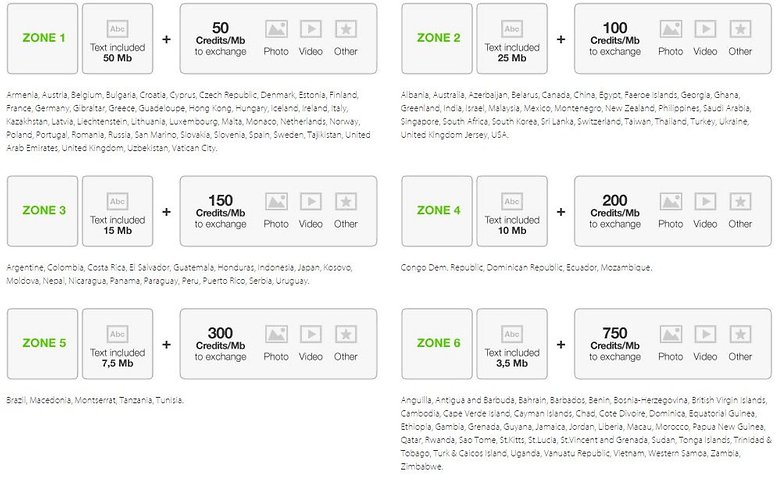The height and width of the screenshot is (484, 782).
Task: Click the Photo icon in Zone 4
Action: click(671, 202)
